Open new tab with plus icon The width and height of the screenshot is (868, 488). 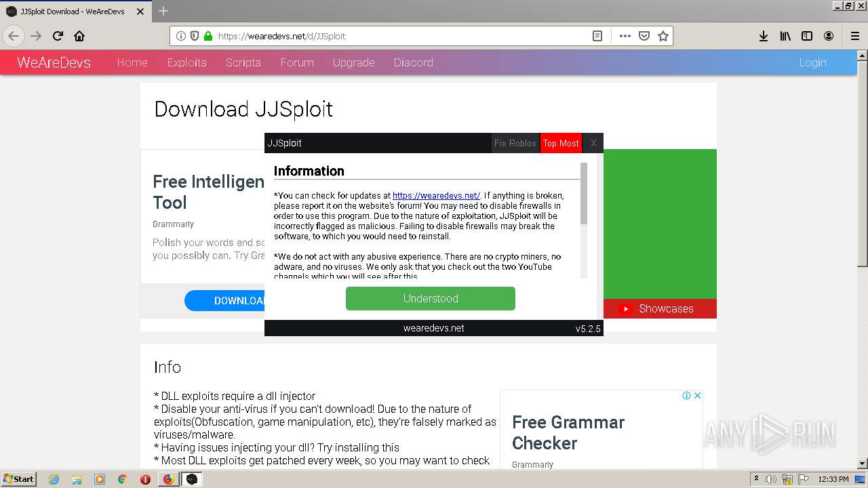click(x=163, y=11)
